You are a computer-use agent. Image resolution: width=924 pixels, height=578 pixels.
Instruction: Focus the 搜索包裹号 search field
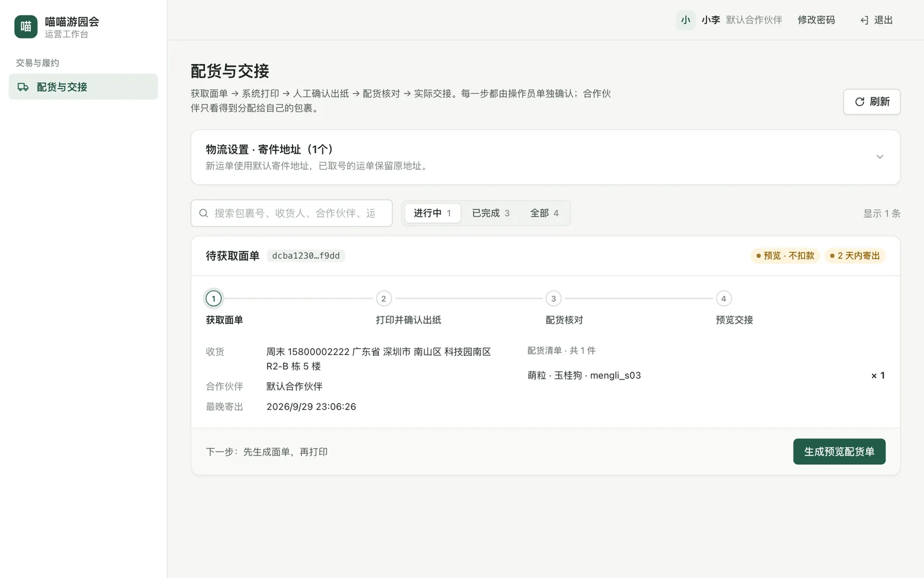[292, 213]
